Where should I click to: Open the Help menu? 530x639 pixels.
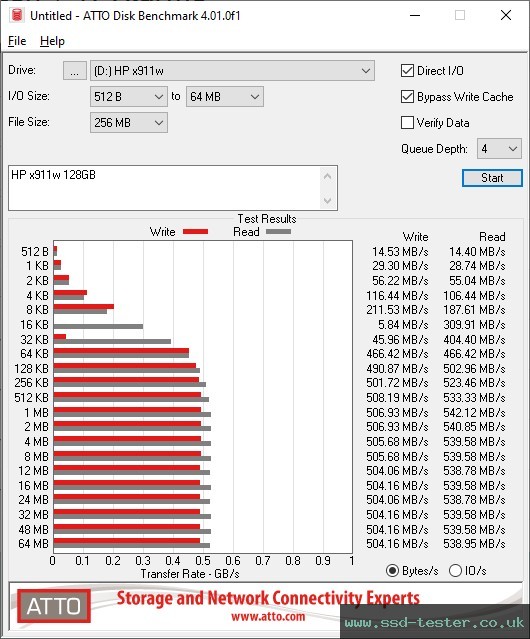(52, 41)
